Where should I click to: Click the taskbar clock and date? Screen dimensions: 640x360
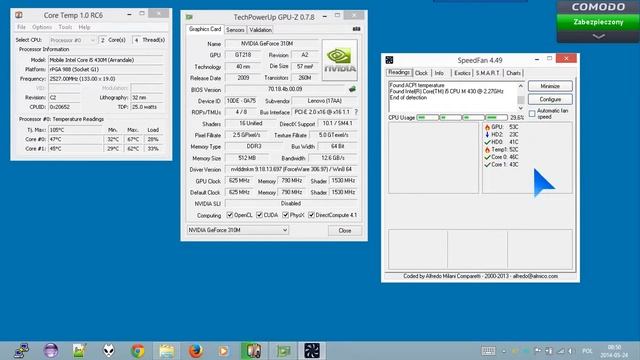click(x=614, y=351)
